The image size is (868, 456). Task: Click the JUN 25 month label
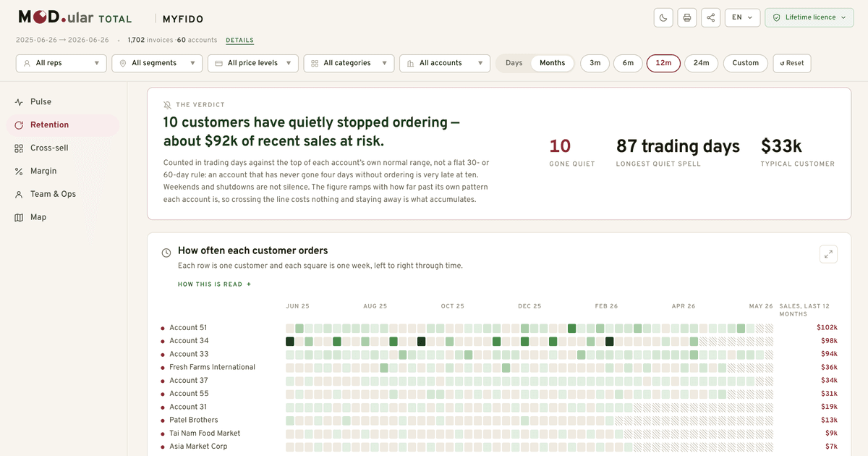(297, 306)
